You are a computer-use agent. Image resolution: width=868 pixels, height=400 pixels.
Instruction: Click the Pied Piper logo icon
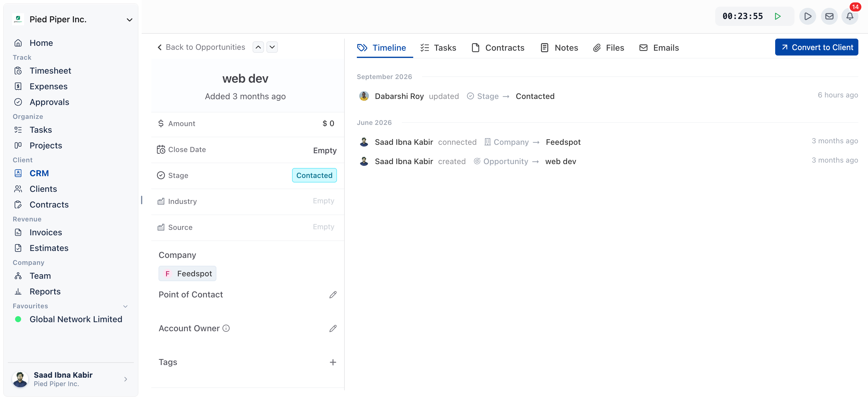coord(18,19)
